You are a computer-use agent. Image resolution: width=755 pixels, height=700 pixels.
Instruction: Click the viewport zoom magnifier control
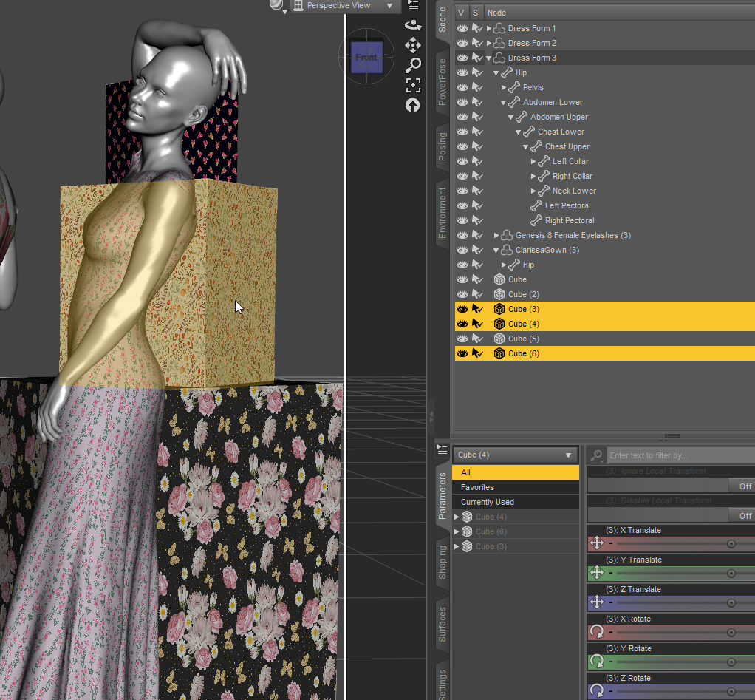tap(412, 66)
